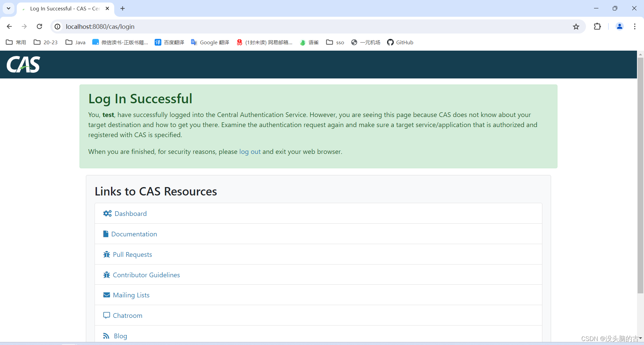Click the CAS logo in header

[x=23, y=64]
